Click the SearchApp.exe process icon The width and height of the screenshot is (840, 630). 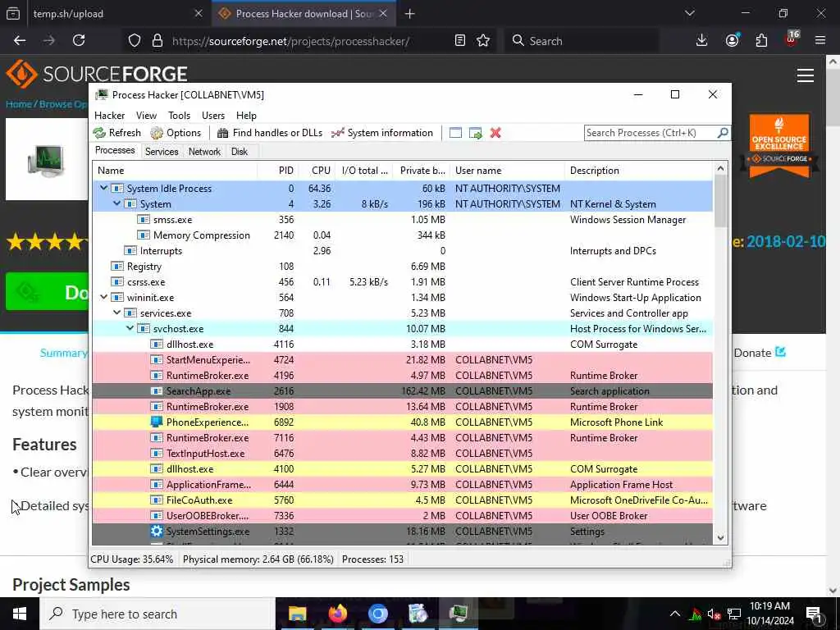click(x=157, y=391)
